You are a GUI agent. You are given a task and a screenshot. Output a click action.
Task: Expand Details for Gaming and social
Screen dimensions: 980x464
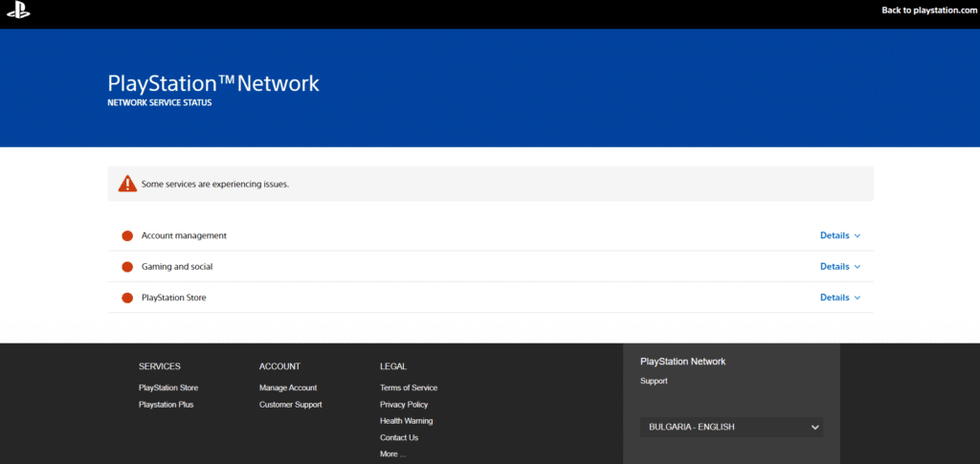coord(840,266)
